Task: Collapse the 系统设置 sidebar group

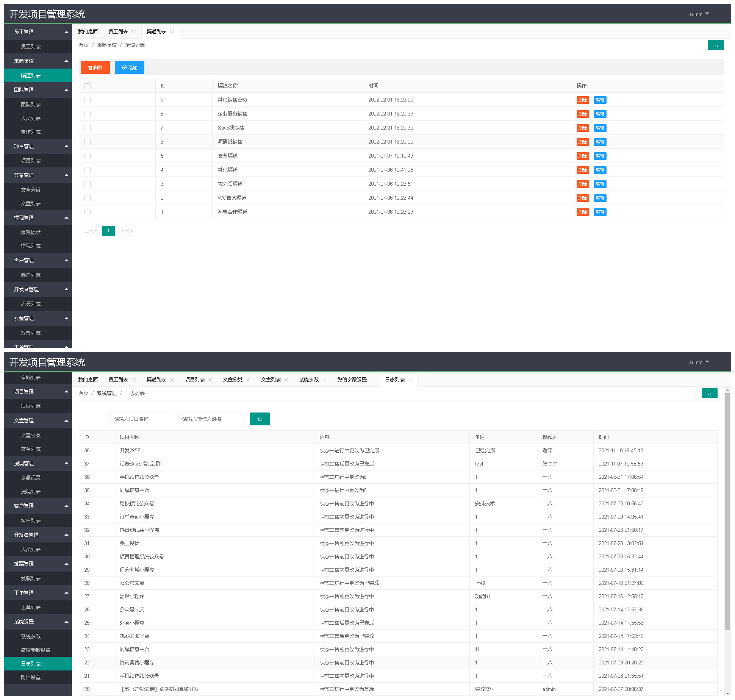Action: 38,622
